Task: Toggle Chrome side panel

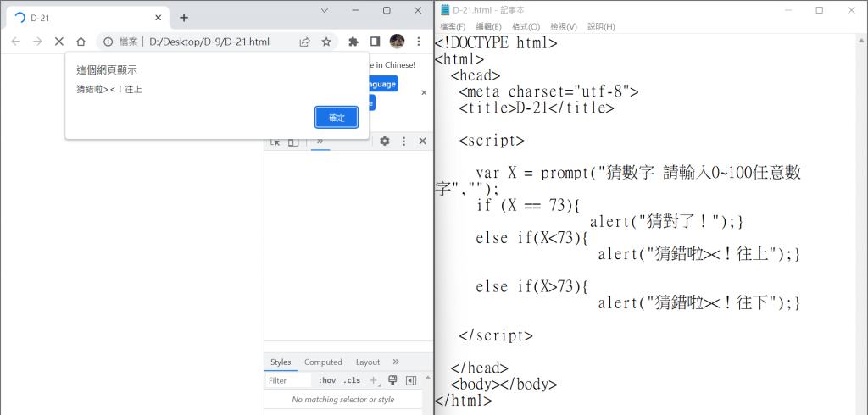Action: 375,41
